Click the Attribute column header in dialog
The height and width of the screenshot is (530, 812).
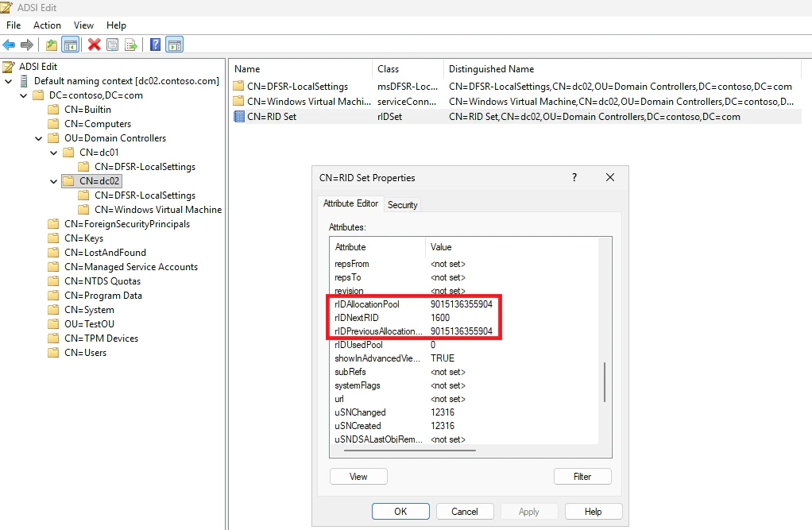[377, 247]
